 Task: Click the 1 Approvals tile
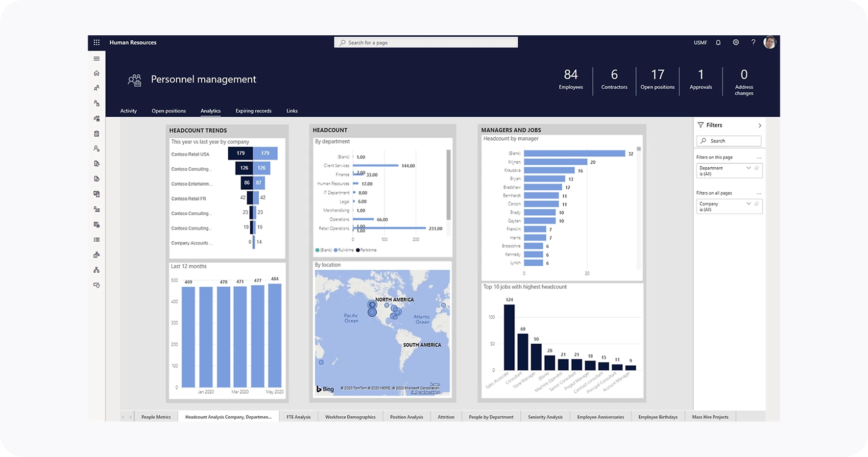[701, 80]
